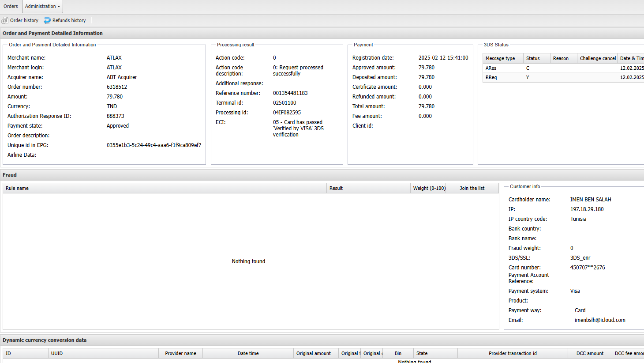Sort by Message type column
644x363 pixels.
click(x=500, y=58)
